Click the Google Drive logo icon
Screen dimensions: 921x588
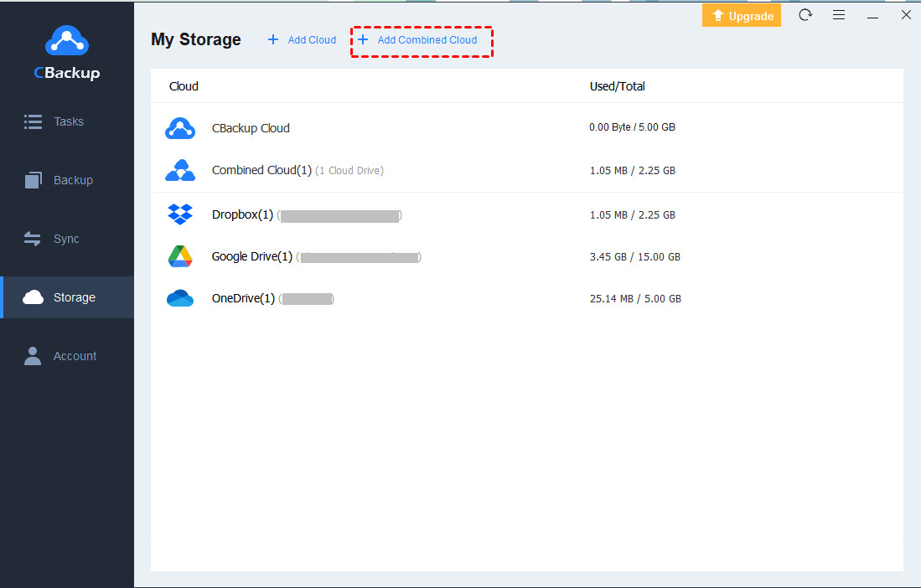pyautogui.click(x=179, y=256)
